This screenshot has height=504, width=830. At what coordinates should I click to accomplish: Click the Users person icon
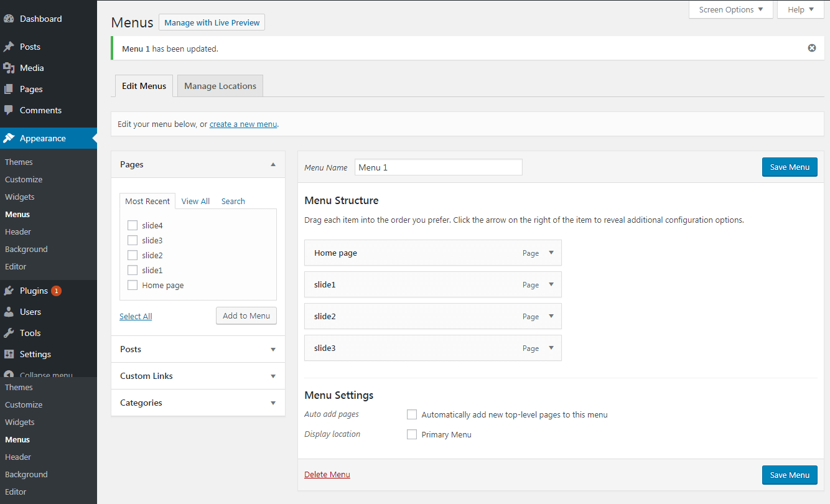click(x=9, y=312)
